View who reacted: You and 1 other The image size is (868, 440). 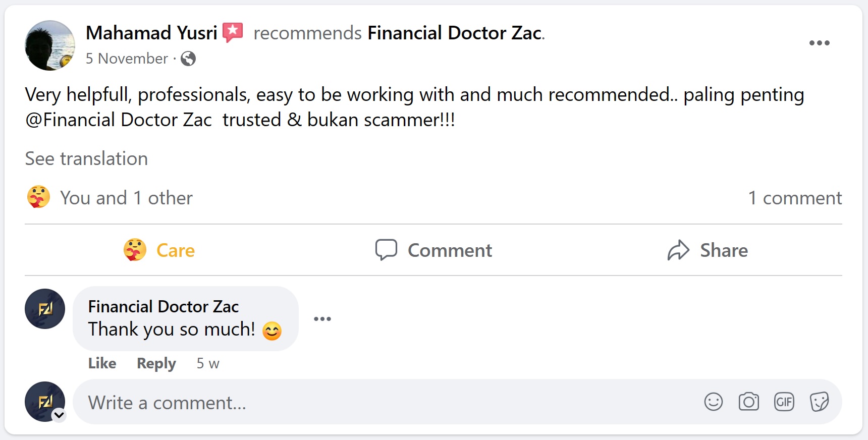[126, 198]
